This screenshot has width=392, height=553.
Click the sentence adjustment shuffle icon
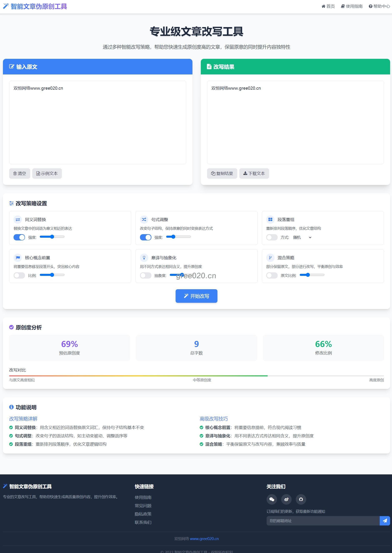pos(144,220)
